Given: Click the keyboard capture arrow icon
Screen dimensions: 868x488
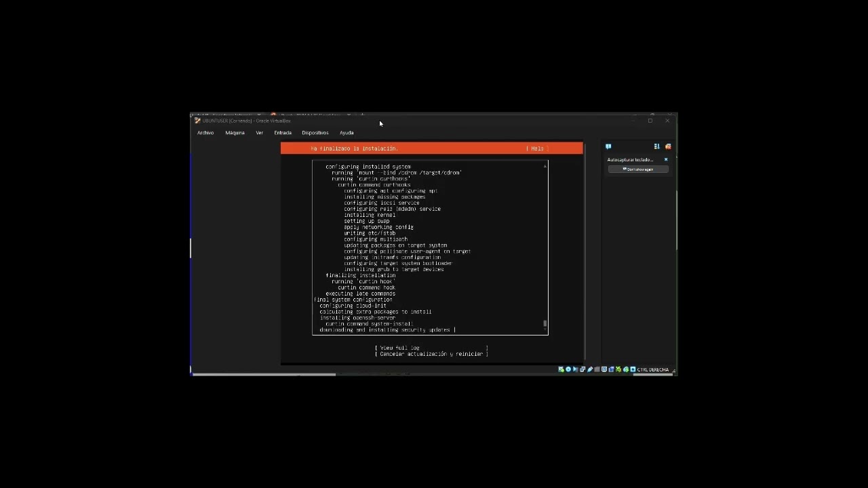Looking at the screenshot, I should 633,369.
